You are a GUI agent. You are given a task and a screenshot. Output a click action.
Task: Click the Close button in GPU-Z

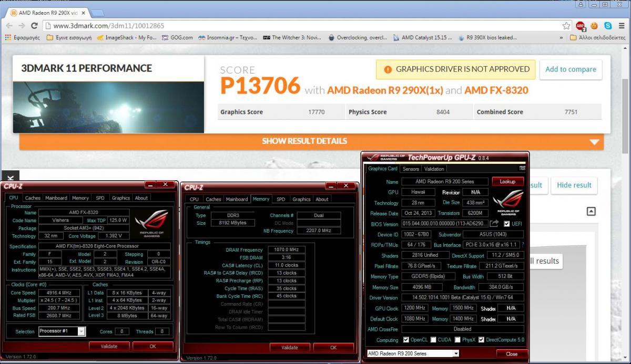coord(512,353)
